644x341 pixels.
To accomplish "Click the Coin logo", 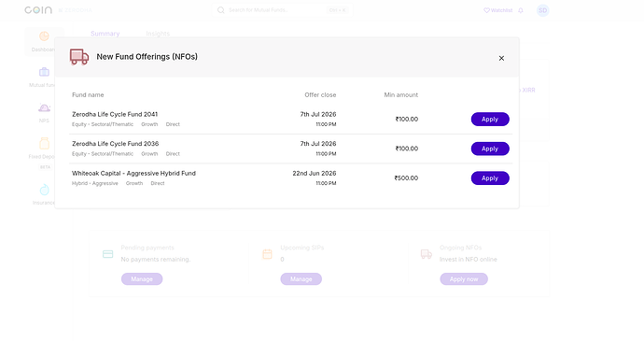I will [38, 10].
